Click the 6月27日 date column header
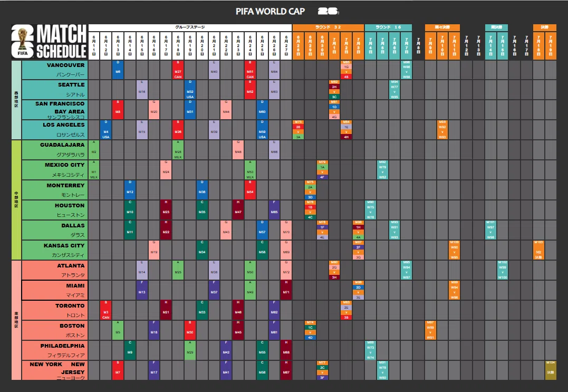Viewport: 568px width, 392px height. point(286,46)
